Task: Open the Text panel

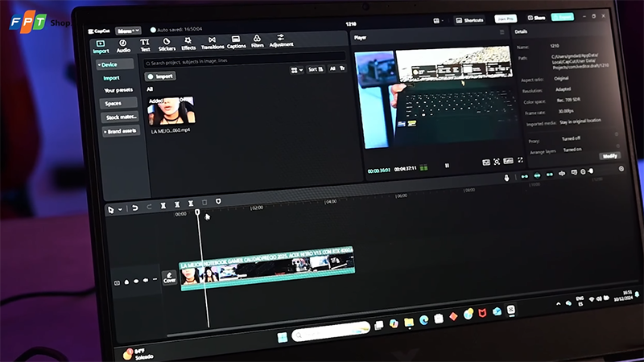Action: [x=145, y=45]
